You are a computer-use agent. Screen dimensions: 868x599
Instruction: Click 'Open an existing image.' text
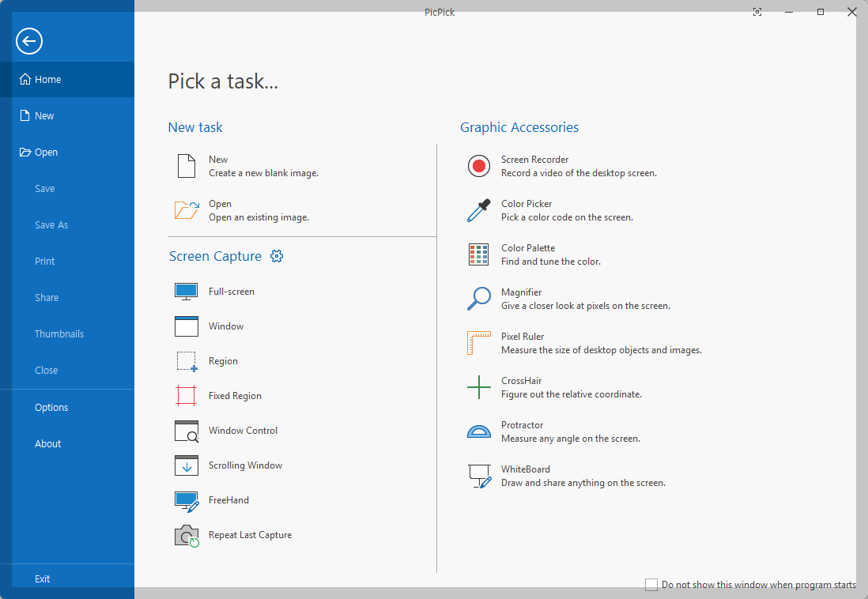tap(259, 217)
